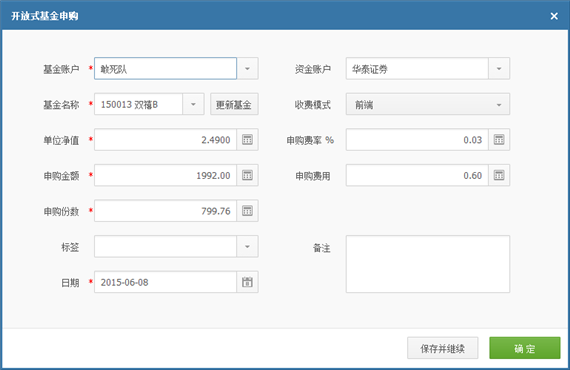Click the 申购金额 field showing 1992.00

[165, 175]
